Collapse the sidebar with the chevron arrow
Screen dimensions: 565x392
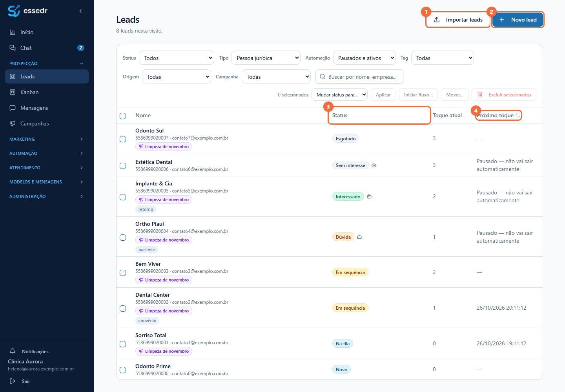click(80, 11)
